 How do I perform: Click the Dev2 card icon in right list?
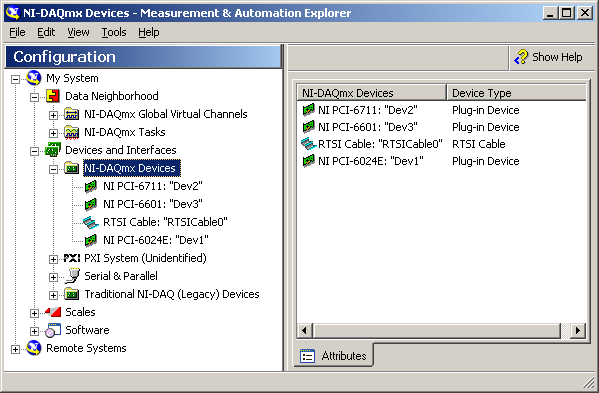[x=308, y=110]
